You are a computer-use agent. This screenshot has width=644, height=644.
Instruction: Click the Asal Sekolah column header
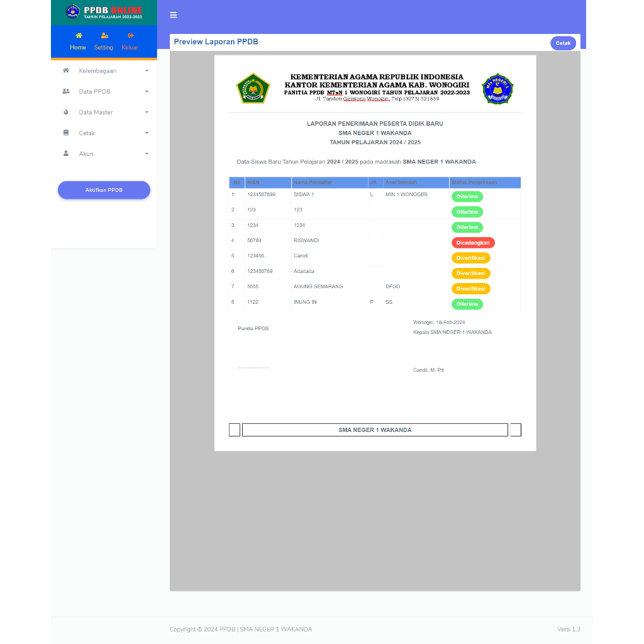pos(416,182)
